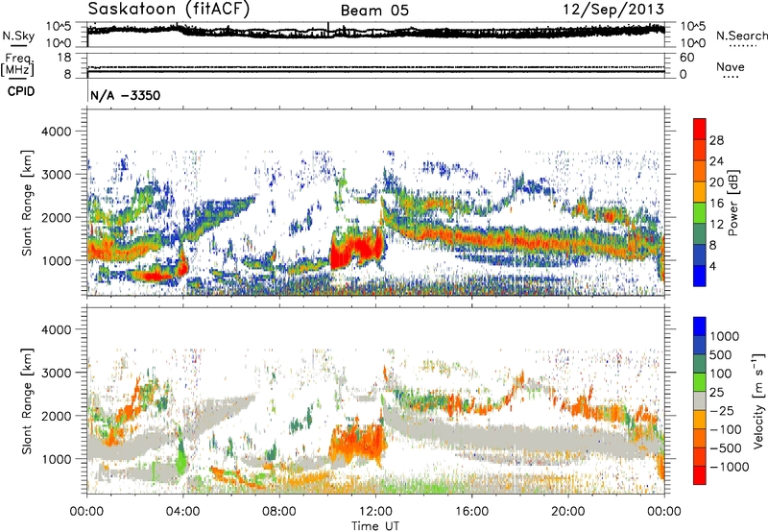Pick the red bottom Velocity colorbar segment
This screenshot has width=768, height=532.
point(700,475)
